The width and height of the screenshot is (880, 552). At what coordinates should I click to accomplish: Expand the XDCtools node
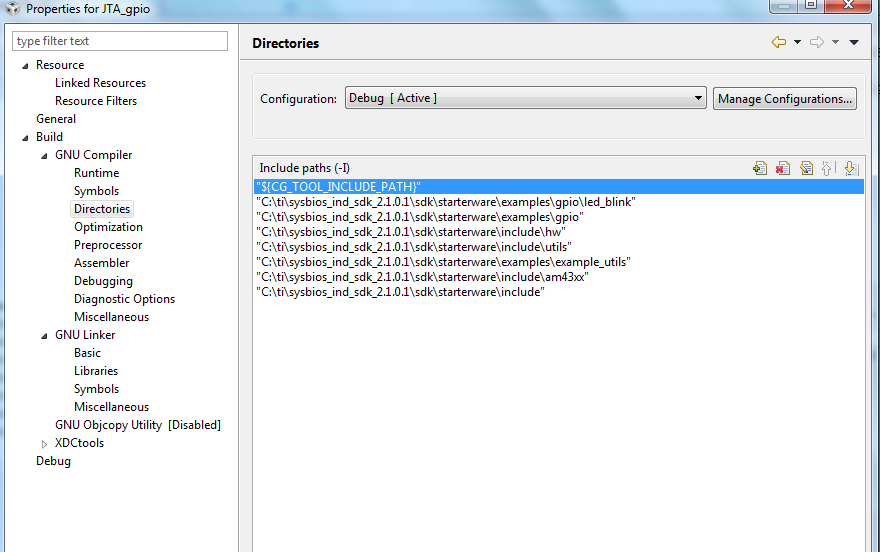point(44,444)
